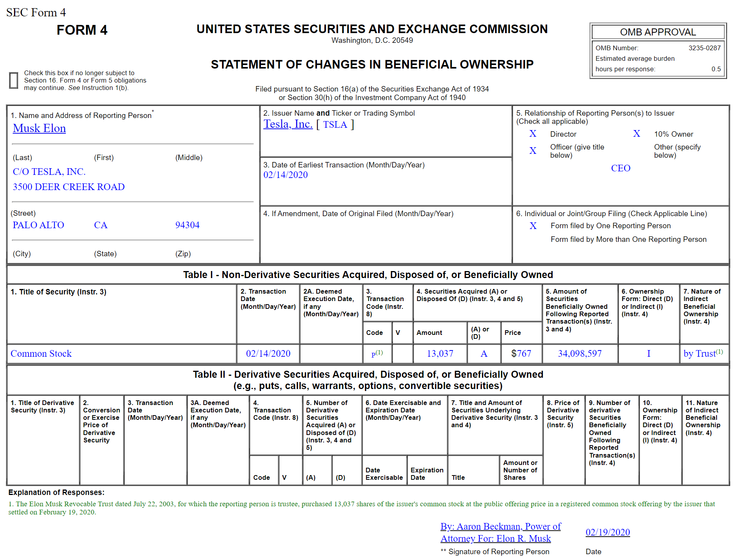Toggle Form filed by One Reporting Person mark
The image size is (736, 560).
tap(533, 226)
